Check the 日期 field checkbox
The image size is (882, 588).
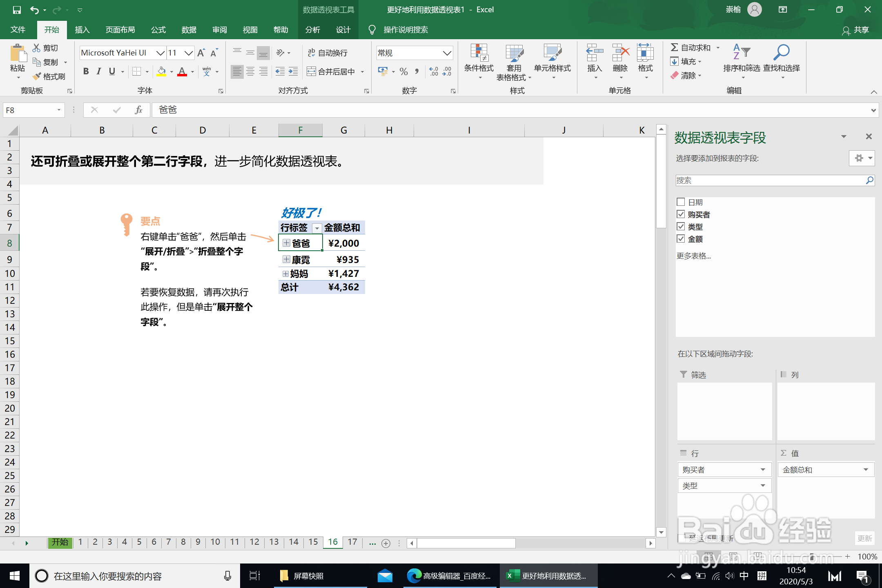(x=681, y=202)
